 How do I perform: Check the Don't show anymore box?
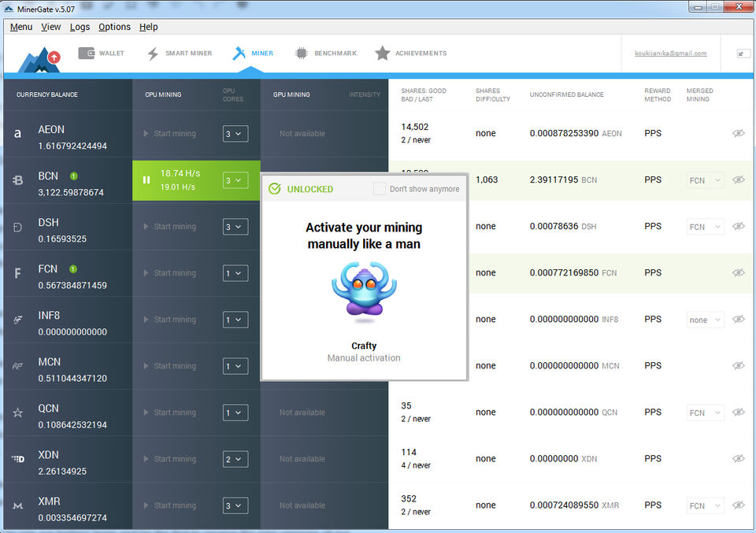pyautogui.click(x=380, y=188)
